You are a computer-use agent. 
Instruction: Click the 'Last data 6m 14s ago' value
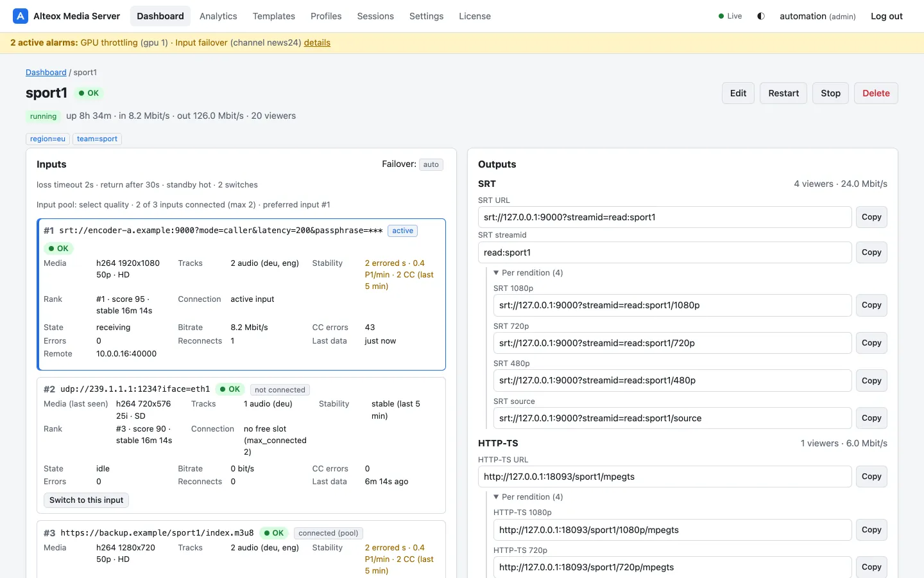point(386,482)
